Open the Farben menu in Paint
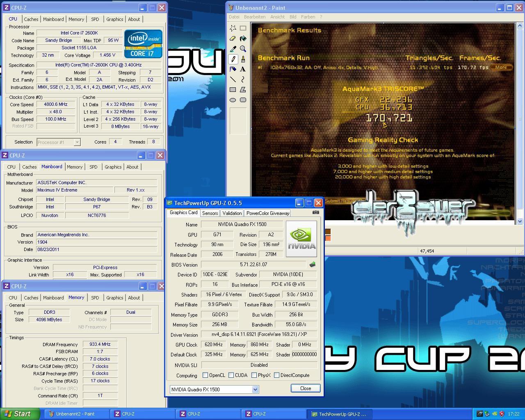Image resolution: width=525 pixels, height=420 pixels. pos(308,17)
